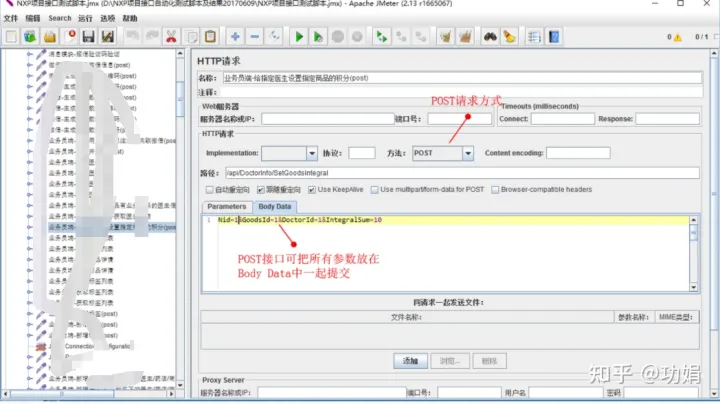The image size is (720, 404).
Task: Cut the selection with the scissors icon
Action: pyautogui.click(x=171, y=37)
